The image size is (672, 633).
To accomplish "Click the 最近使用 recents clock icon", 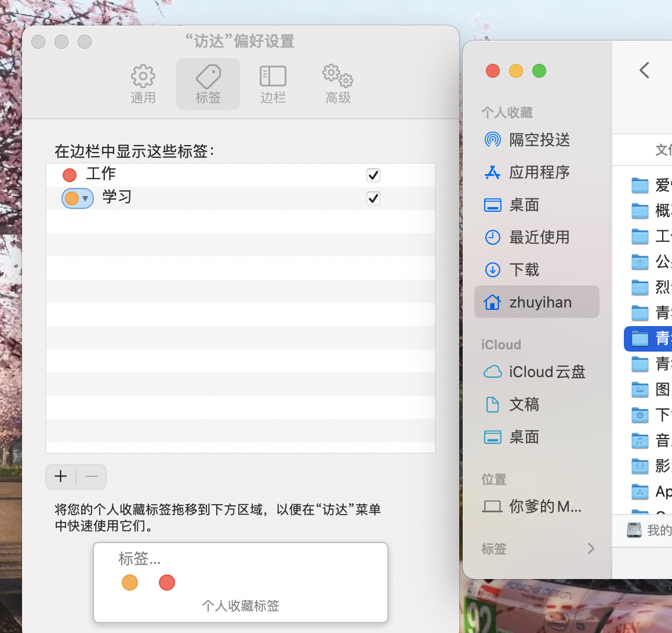I will click(x=492, y=237).
